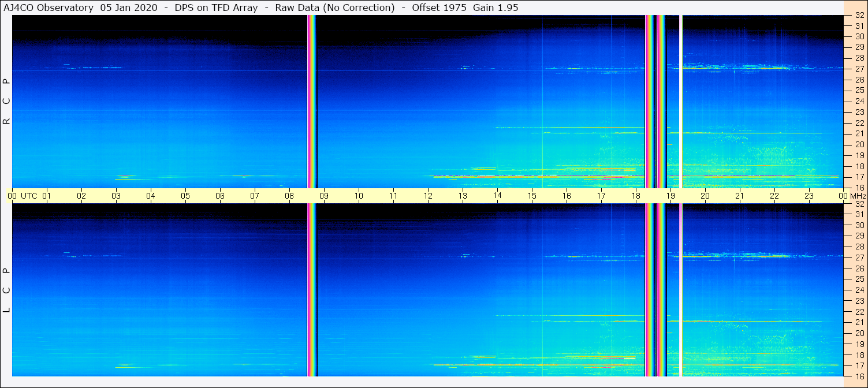Viewport: 868px width, 388px height.
Task: Click the 29 MHz tick in LCP panel
Action: [859, 236]
